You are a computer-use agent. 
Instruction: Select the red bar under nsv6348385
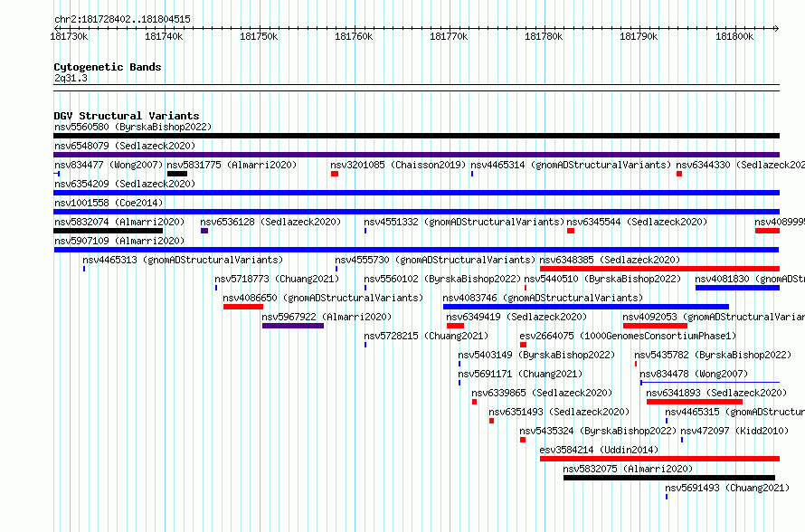click(x=659, y=269)
